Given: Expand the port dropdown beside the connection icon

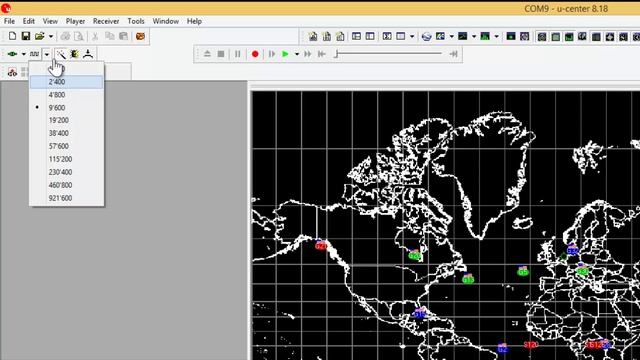Looking at the screenshot, I should (24, 54).
